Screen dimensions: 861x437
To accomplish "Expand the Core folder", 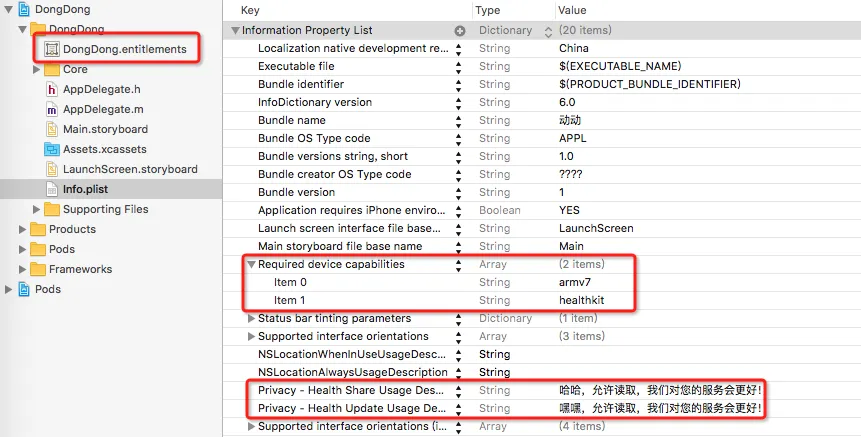I will pyautogui.click(x=38, y=69).
